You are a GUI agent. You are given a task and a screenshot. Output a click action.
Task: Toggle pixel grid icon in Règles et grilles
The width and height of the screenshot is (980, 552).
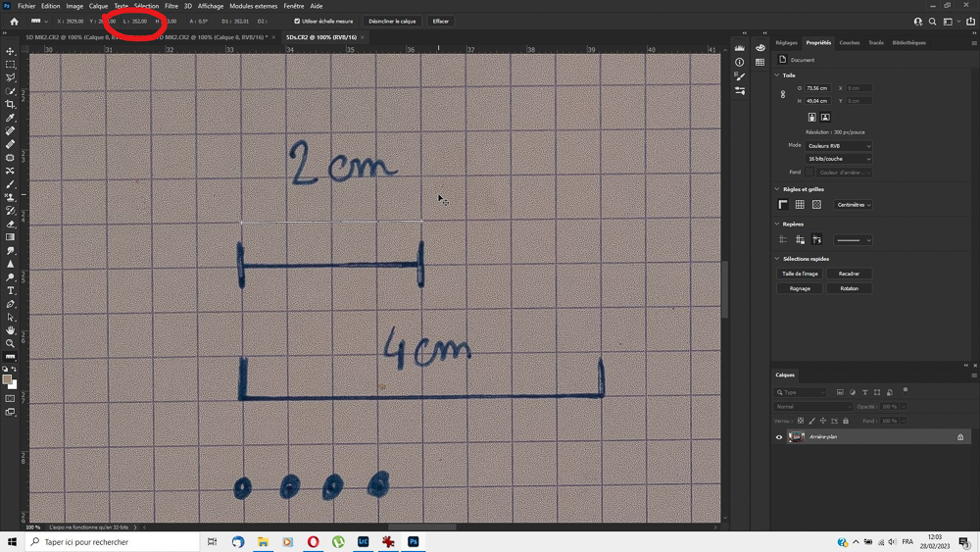(x=817, y=204)
